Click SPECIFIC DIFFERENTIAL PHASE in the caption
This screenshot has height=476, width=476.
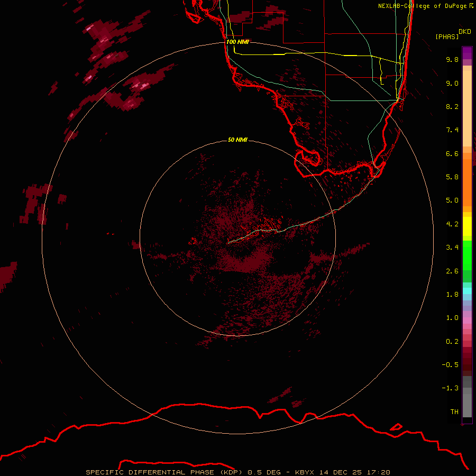[x=150, y=472]
